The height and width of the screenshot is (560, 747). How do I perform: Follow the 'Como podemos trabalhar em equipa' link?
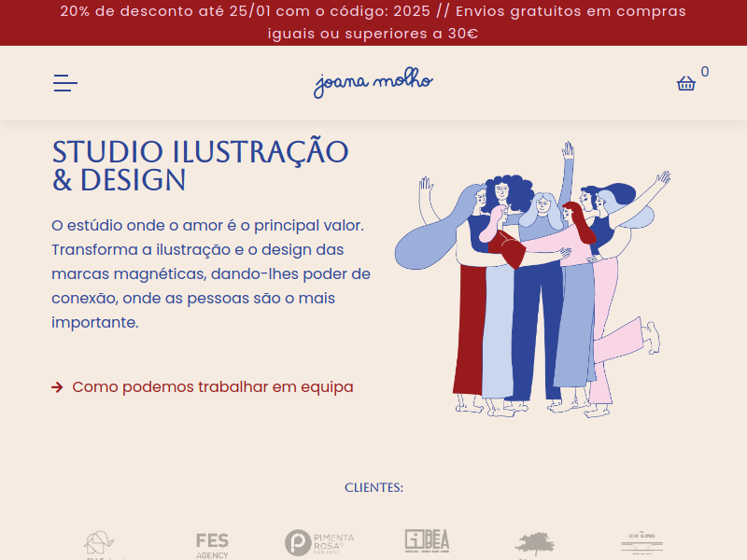click(x=203, y=387)
